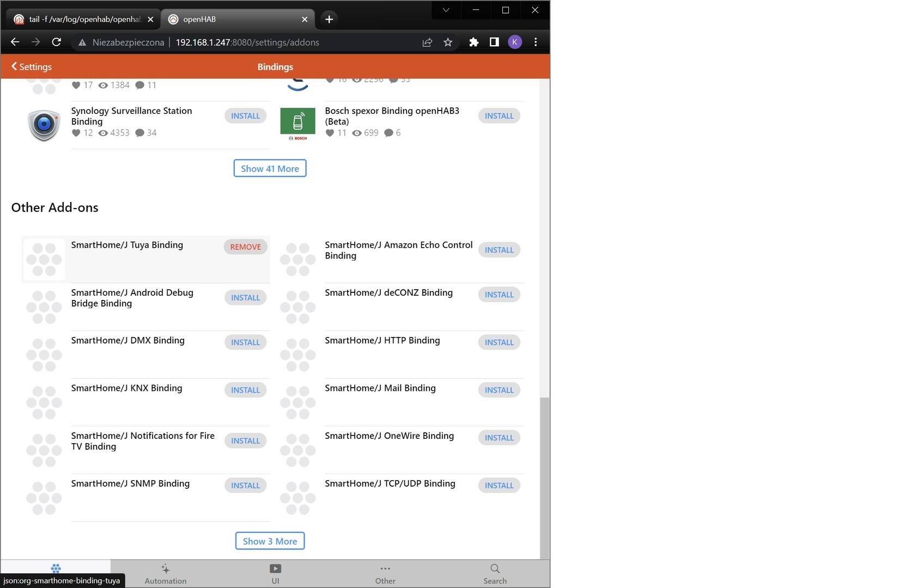Open SmartHome/J Tuya Binding title
Image resolution: width=923 pixels, height=588 pixels.
[127, 245]
